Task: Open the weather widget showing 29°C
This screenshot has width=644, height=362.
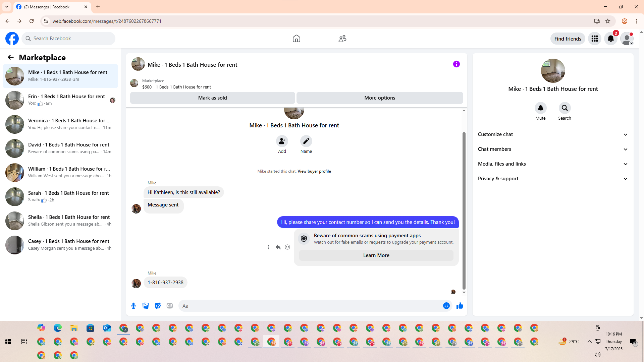Action: pyautogui.click(x=569, y=342)
